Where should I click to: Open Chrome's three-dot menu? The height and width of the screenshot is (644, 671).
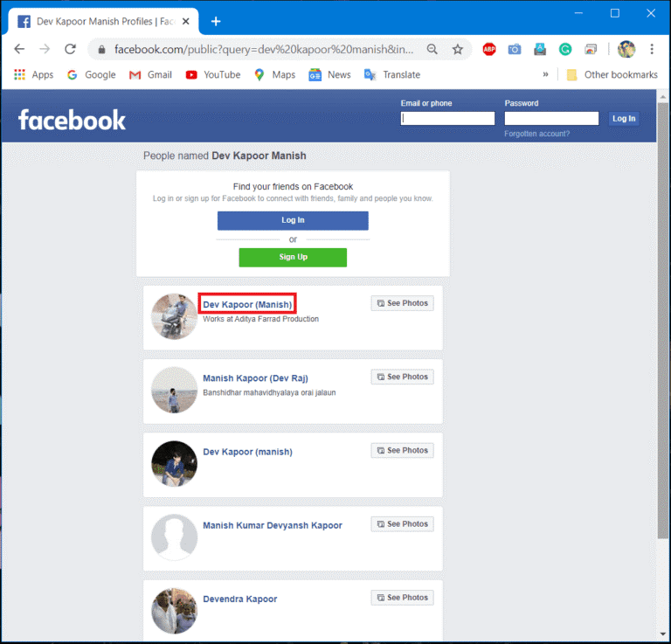[x=652, y=49]
